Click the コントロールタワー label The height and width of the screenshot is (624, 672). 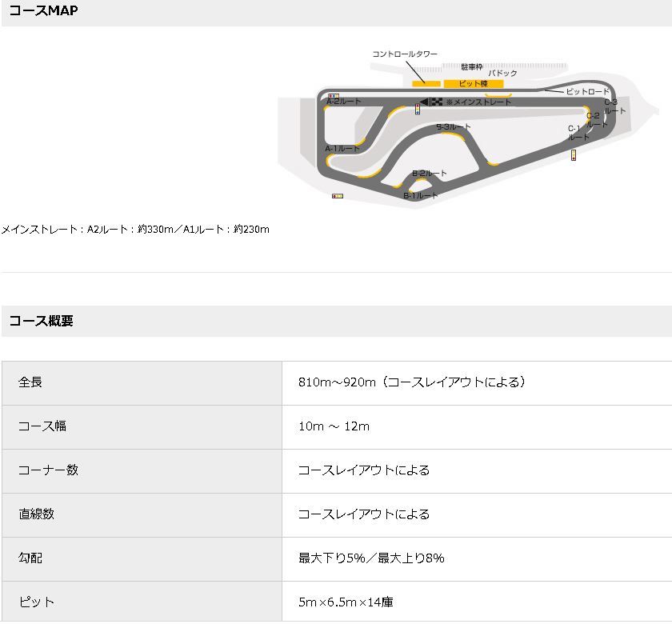tap(405, 54)
